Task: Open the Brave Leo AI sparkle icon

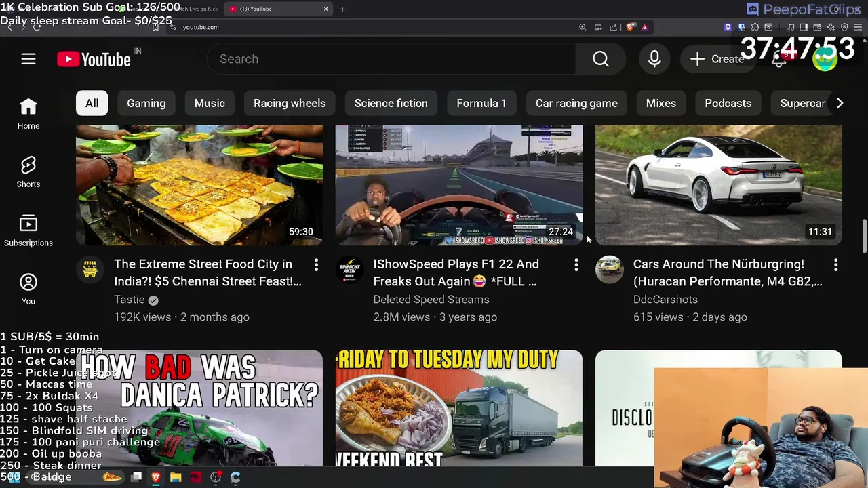Action: (x=831, y=27)
